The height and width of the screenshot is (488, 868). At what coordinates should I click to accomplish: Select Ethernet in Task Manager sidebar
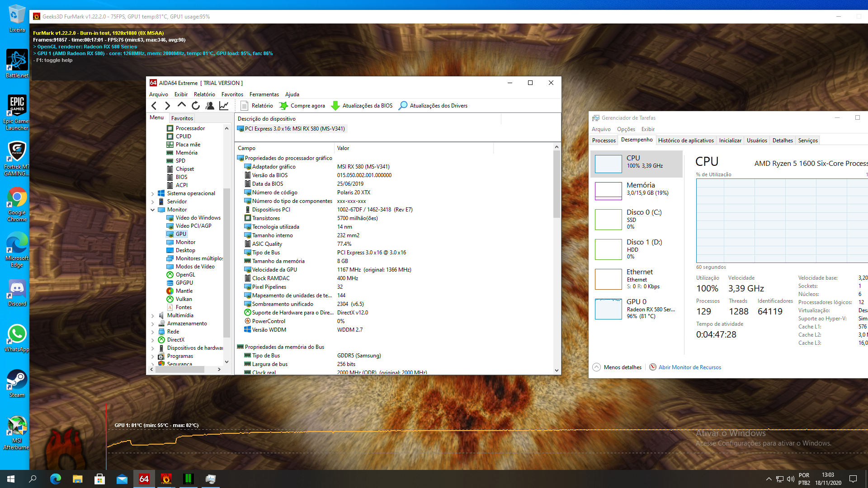(636, 279)
